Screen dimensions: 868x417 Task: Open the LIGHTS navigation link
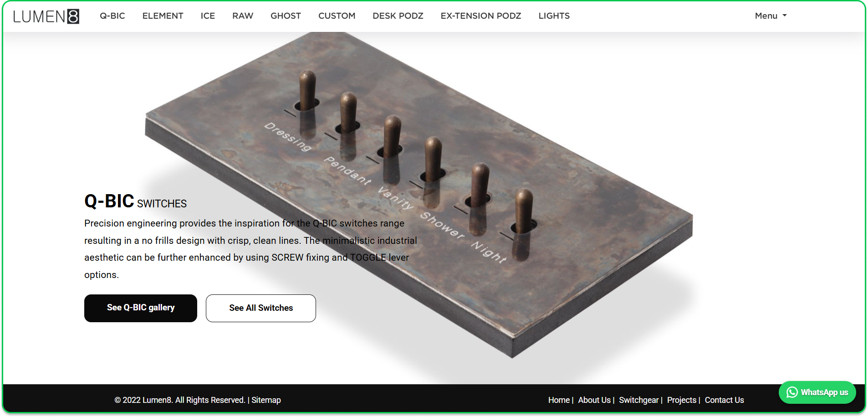tap(554, 16)
